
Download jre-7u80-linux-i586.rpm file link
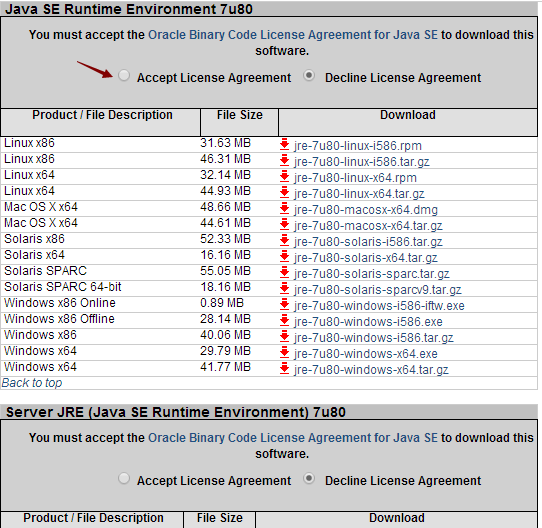coord(358,146)
